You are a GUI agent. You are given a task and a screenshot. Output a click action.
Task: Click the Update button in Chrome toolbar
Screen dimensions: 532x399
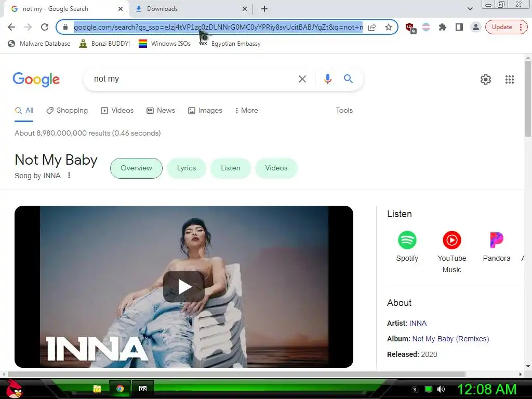[502, 27]
